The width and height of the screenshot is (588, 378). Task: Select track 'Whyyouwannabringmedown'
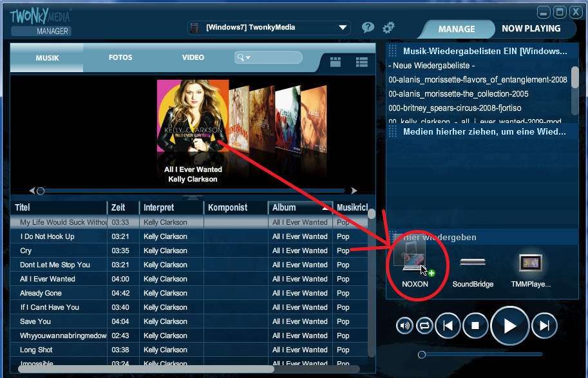click(x=189, y=335)
